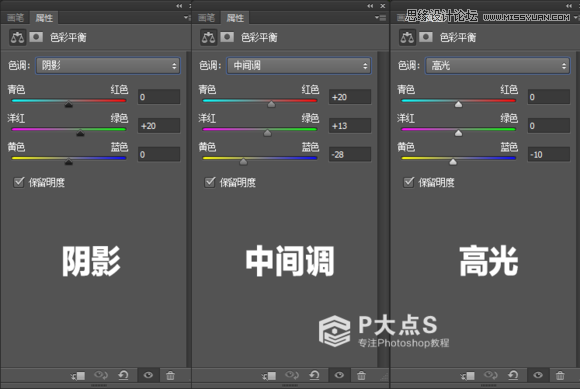Switch to 画笔 tab in 阴影 panel
The image size is (580, 389).
[x=16, y=18]
